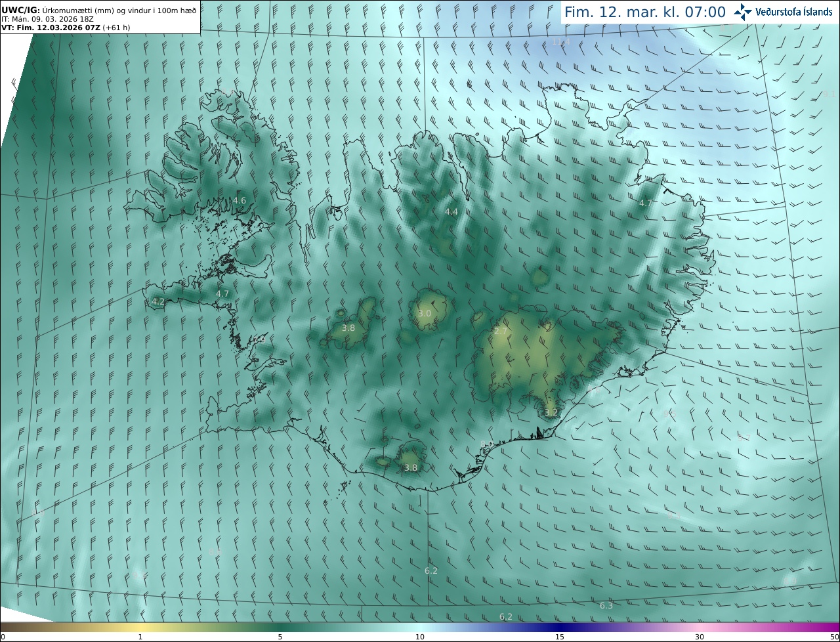840x642 pixels.
Task: Click the 4.2 value at Snæfellsnes tip
Action: coord(158,302)
